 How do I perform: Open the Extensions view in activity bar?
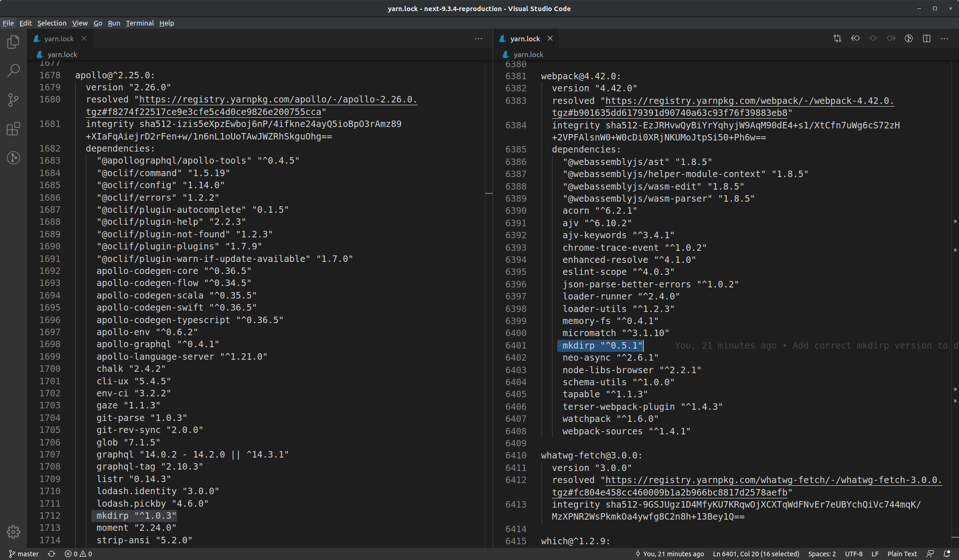[13, 129]
